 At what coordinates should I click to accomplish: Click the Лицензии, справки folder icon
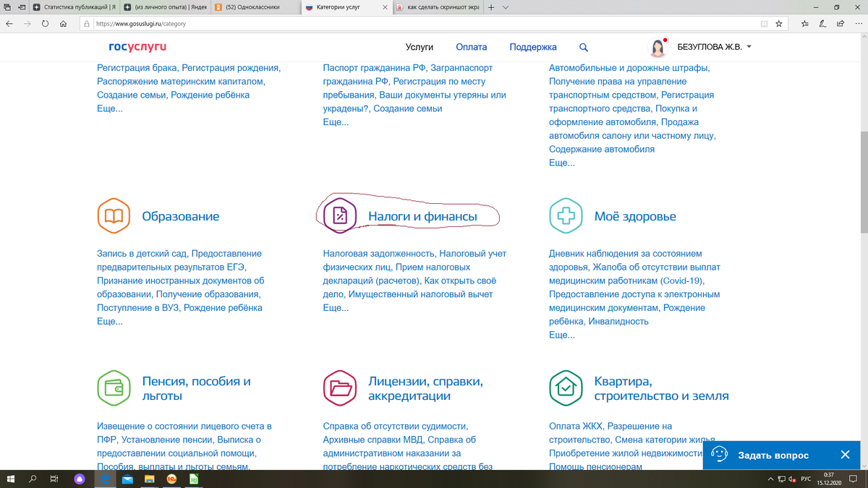coord(340,388)
